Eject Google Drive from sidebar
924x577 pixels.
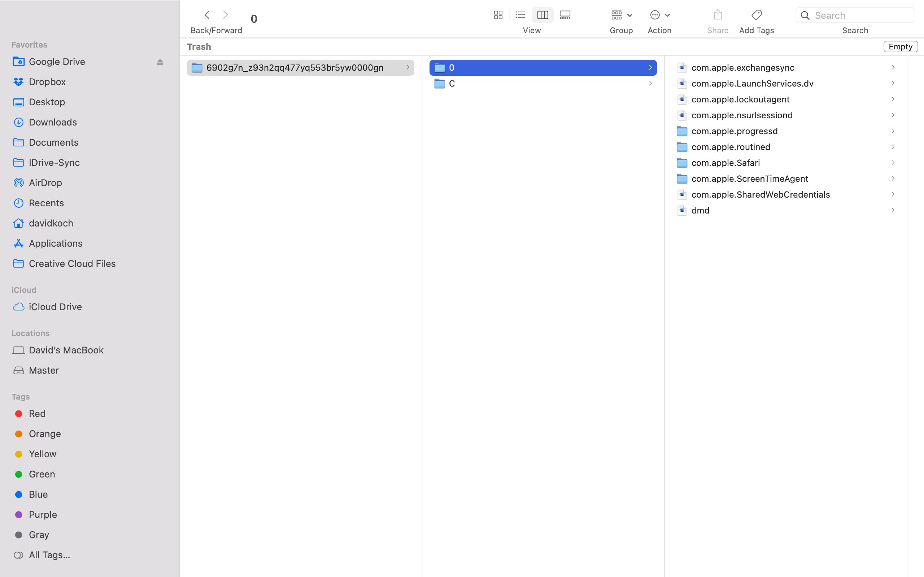pos(160,62)
